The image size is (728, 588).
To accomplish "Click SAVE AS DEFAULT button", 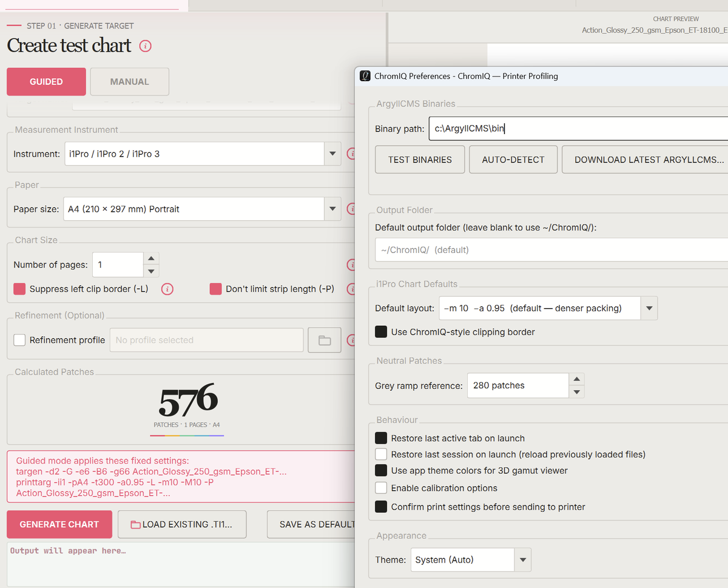I will click(x=311, y=524).
